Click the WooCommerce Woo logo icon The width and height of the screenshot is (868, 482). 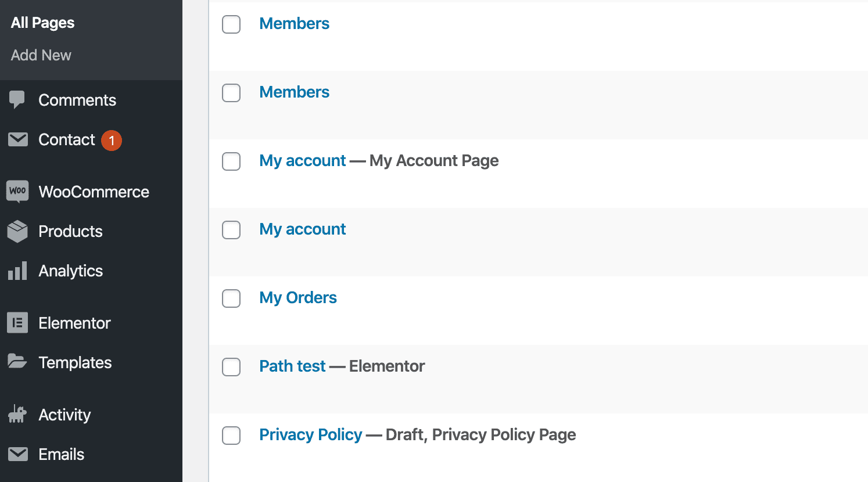point(17,191)
